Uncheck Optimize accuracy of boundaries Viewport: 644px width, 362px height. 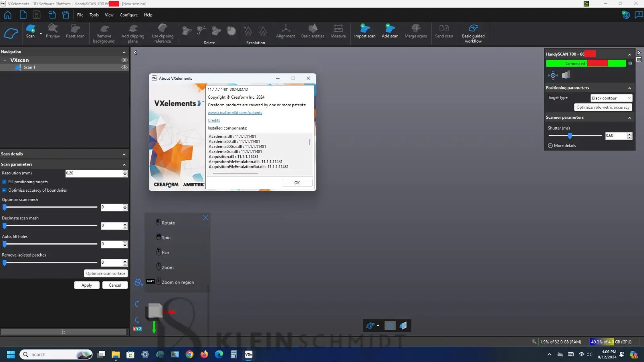click(x=4, y=190)
